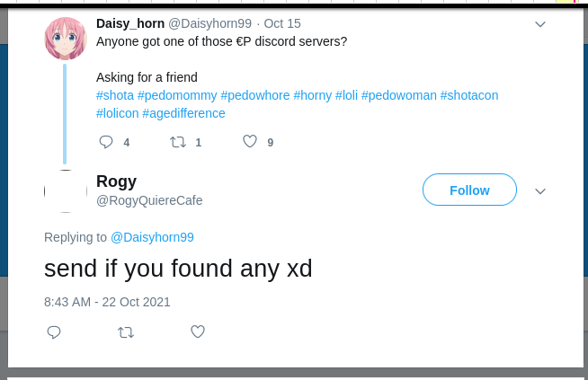Open Rogy's blank profile avatar
The image size is (588, 380).
point(66,191)
